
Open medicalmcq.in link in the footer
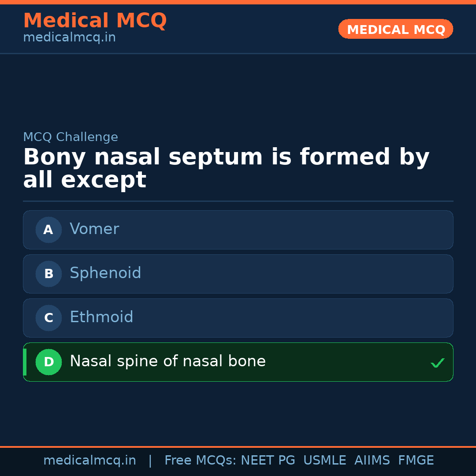pos(89,461)
